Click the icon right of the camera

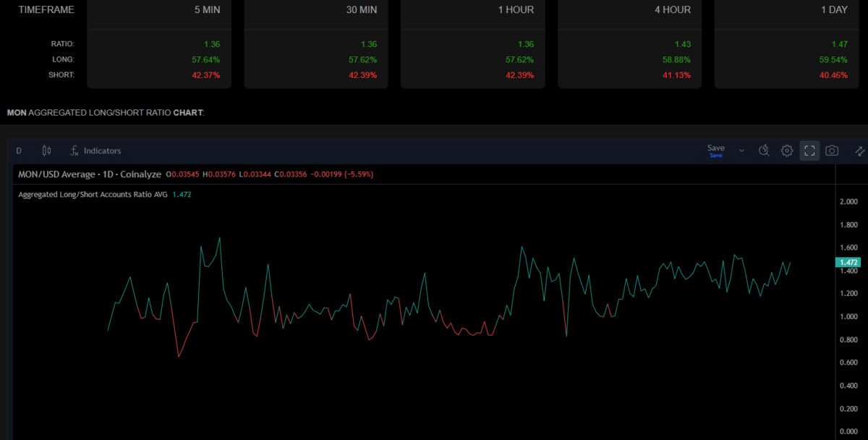tap(859, 151)
